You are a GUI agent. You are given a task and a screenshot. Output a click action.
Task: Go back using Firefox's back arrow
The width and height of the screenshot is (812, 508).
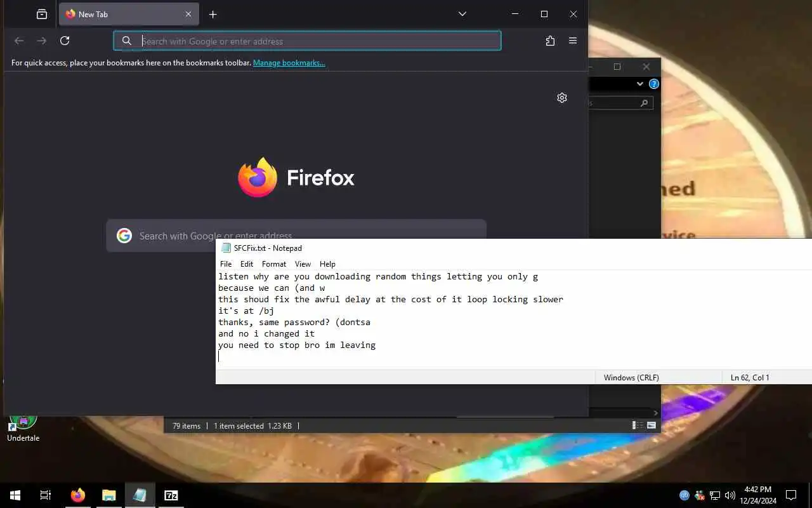[x=19, y=41]
